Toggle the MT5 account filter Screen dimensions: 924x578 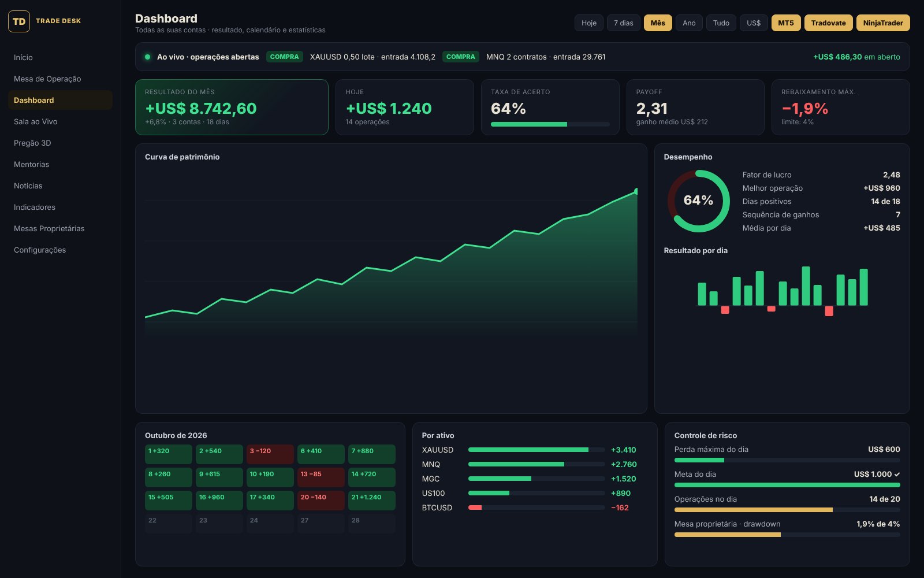786,23
